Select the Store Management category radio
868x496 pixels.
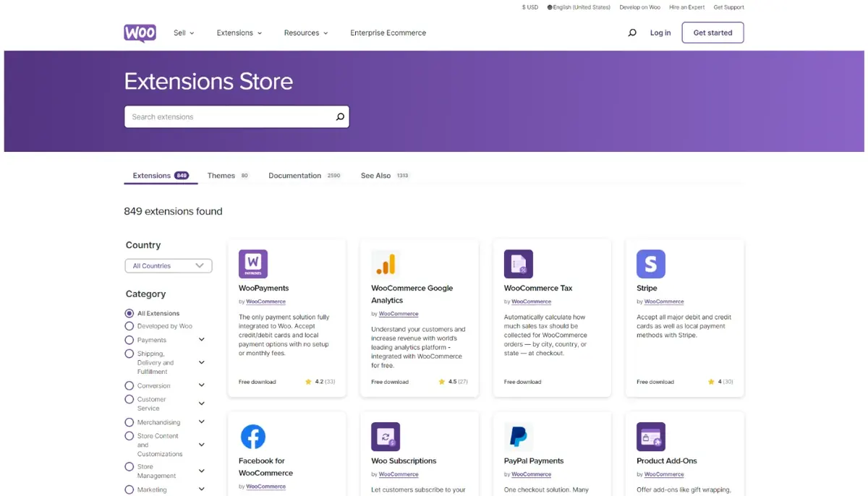129,467
